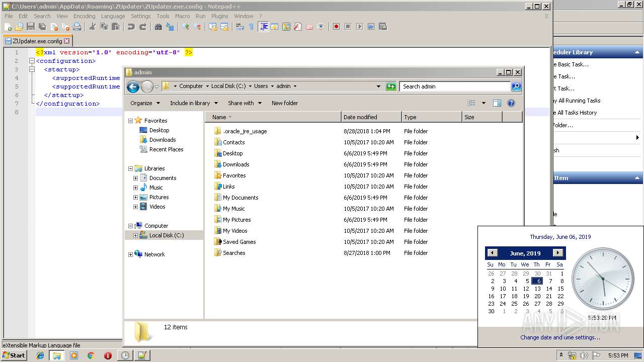Click Paste icon in Notepad++ toolbar
Screen dimensions: 644x362
pos(116,27)
